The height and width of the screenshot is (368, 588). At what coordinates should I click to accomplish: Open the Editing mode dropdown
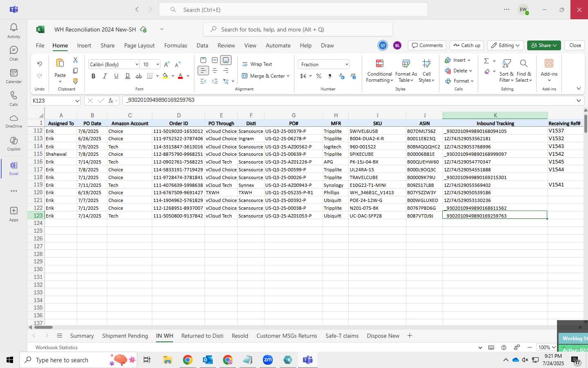506,45
